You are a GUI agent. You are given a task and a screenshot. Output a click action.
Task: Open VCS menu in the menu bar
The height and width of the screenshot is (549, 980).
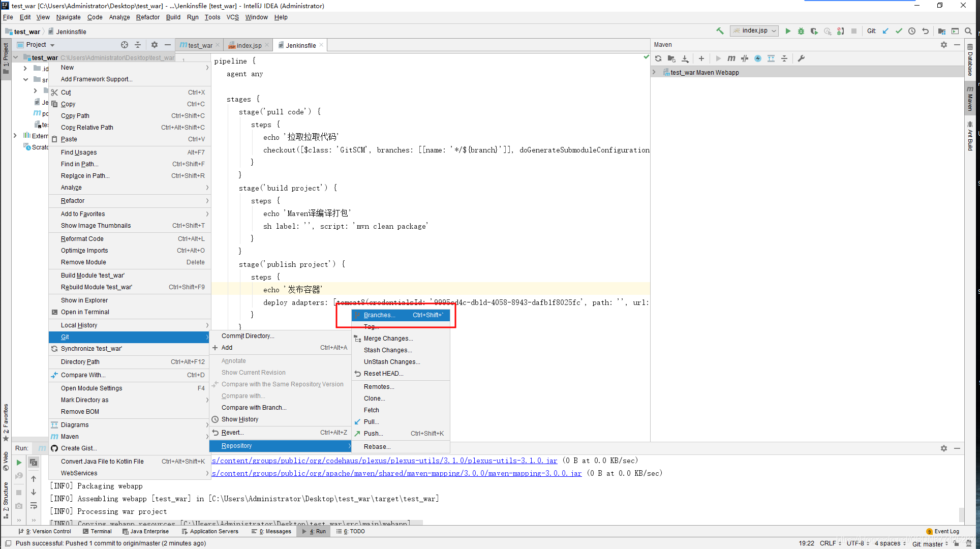232,17
